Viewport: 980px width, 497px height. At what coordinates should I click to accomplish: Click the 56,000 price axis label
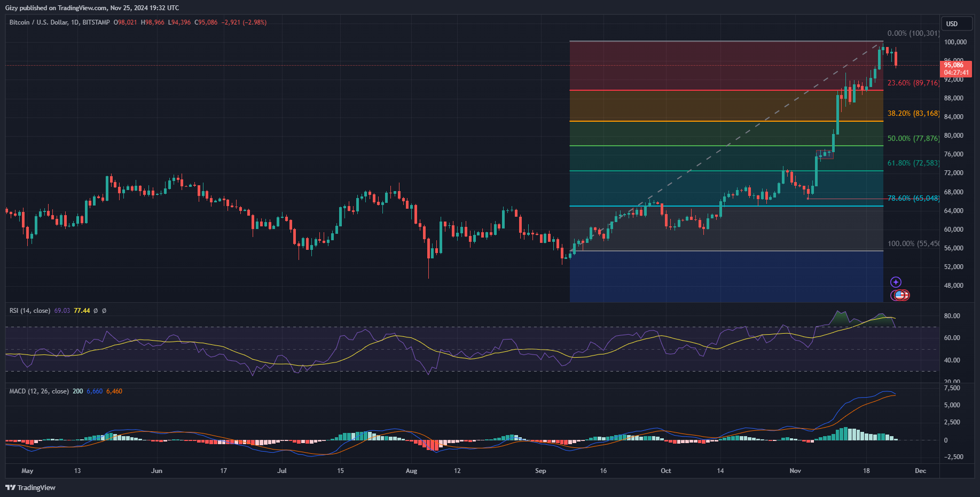954,248
